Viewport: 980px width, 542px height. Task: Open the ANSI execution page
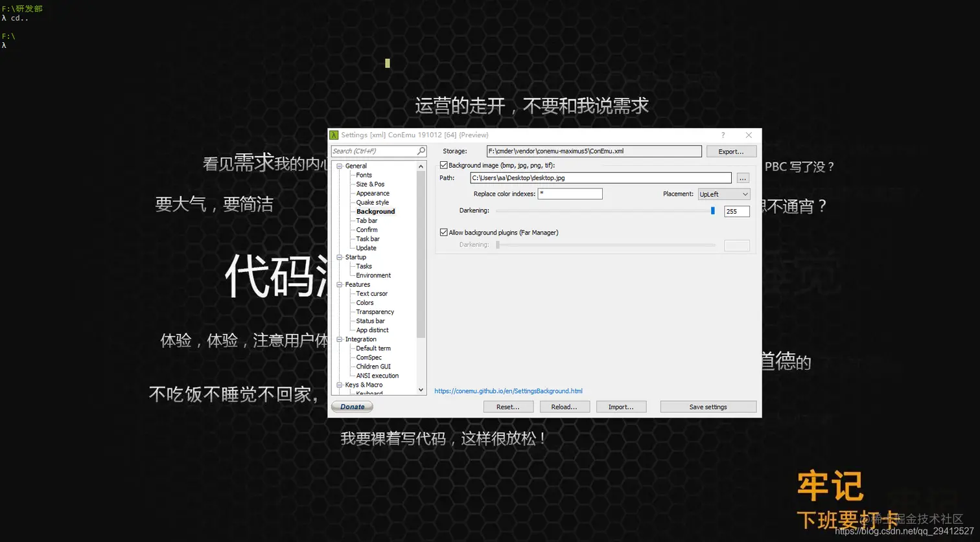pos(377,376)
